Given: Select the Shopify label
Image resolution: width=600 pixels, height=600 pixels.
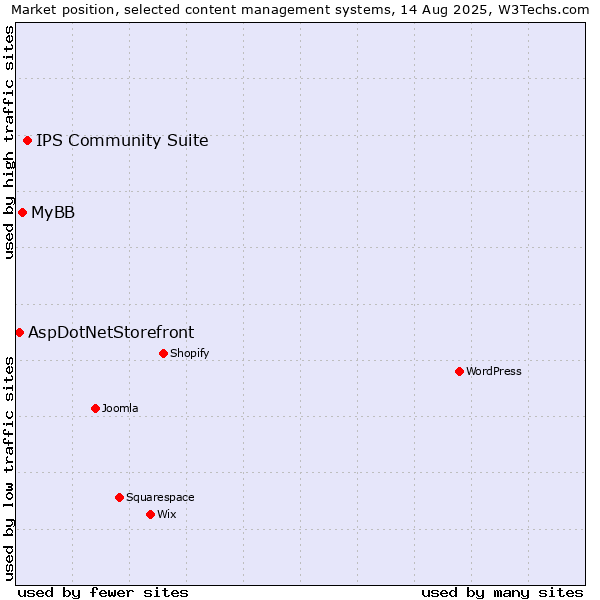Looking at the screenshot, I should [x=189, y=353].
